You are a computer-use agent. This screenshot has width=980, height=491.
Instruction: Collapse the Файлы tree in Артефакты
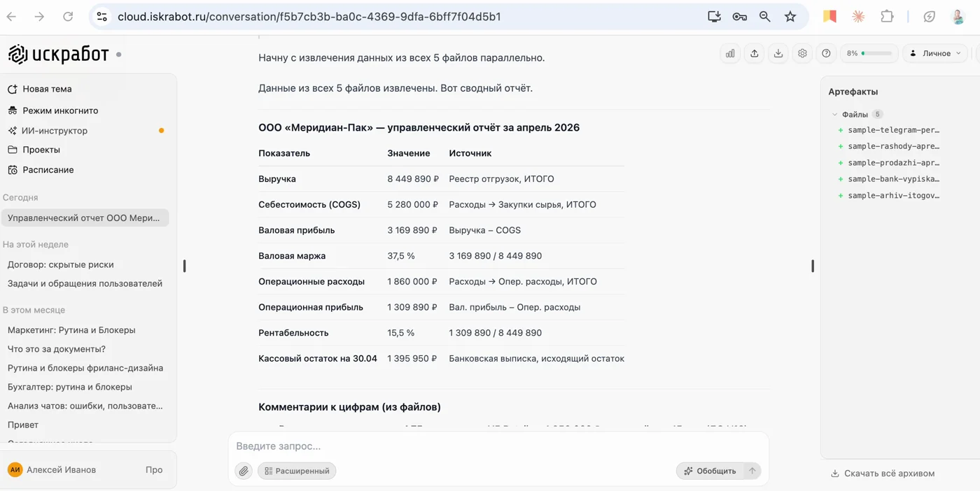coord(834,114)
